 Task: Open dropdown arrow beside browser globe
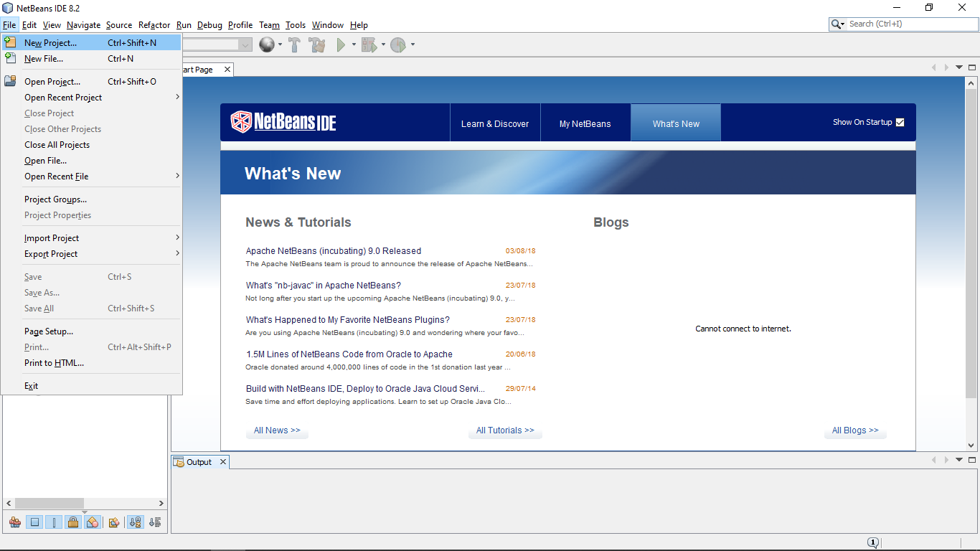click(x=281, y=44)
